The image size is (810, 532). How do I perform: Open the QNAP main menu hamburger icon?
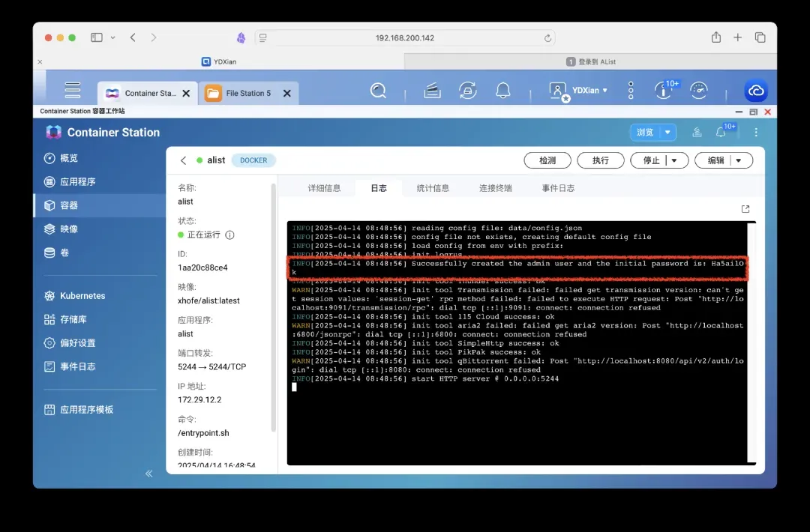73,91
